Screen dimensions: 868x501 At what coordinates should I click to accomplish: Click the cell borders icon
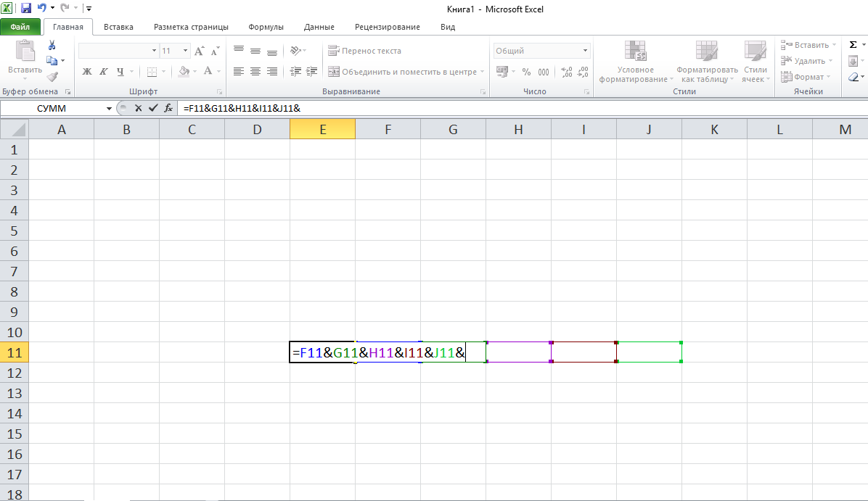coord(152,71)
